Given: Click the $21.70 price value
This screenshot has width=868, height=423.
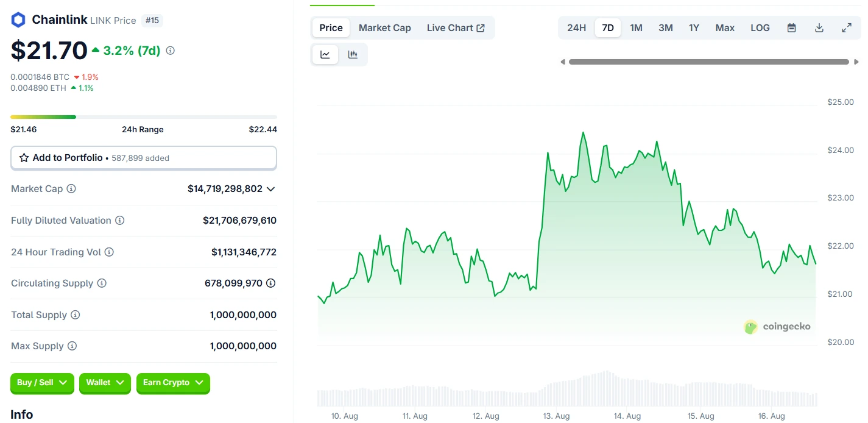Looking at the screenshot, I should click(49, 51).
